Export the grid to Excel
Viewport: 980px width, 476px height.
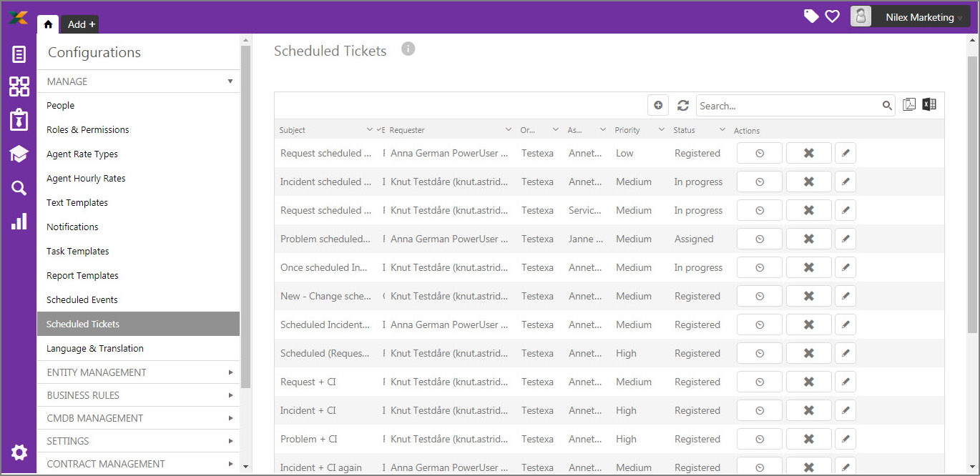[x=929, y=104]
